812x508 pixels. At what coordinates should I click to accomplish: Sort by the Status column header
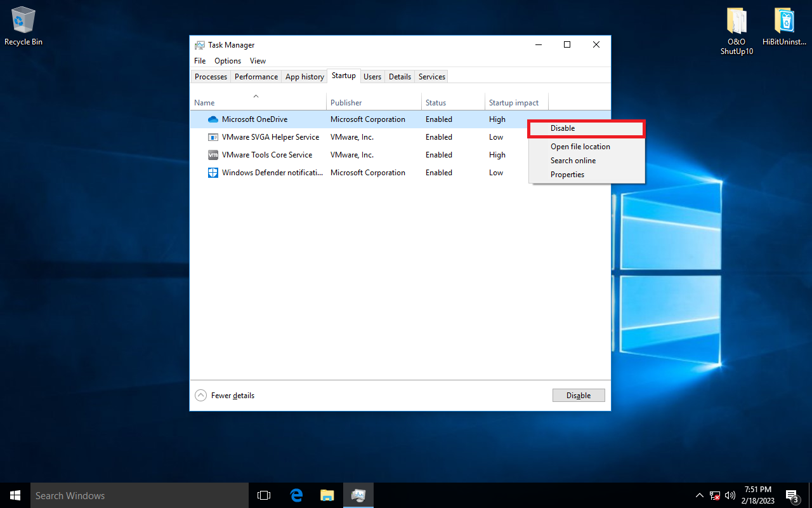[x=453, y=101]
